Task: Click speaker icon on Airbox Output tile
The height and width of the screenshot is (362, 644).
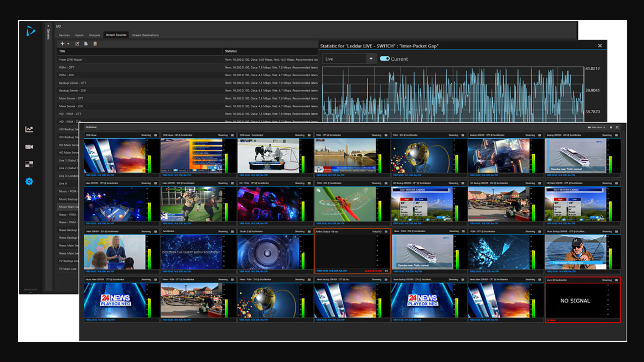Action: pos(386,271)
